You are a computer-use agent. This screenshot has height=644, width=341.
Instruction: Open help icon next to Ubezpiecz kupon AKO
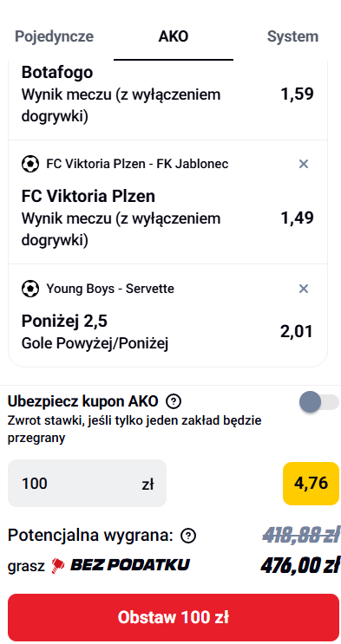tap(174, 401)
